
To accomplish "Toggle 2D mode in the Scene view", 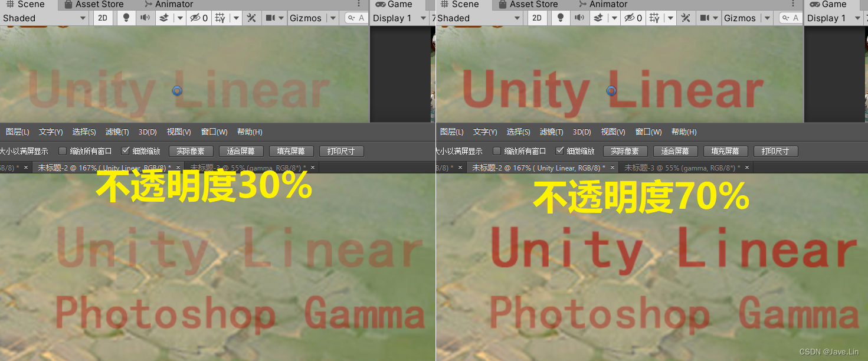I will click(103, 18).
